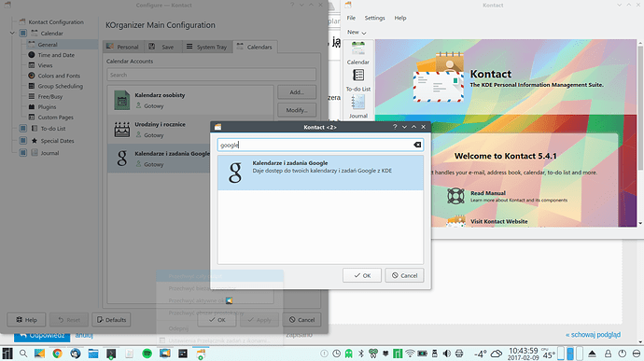Screen dimensions: 644x361
Task: Open Spotify from the taskbar
Action: pyautogui.click(x=147, y=354)
